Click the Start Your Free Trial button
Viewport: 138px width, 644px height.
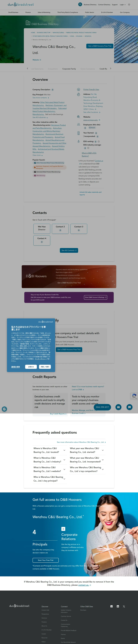click(46, 560)
